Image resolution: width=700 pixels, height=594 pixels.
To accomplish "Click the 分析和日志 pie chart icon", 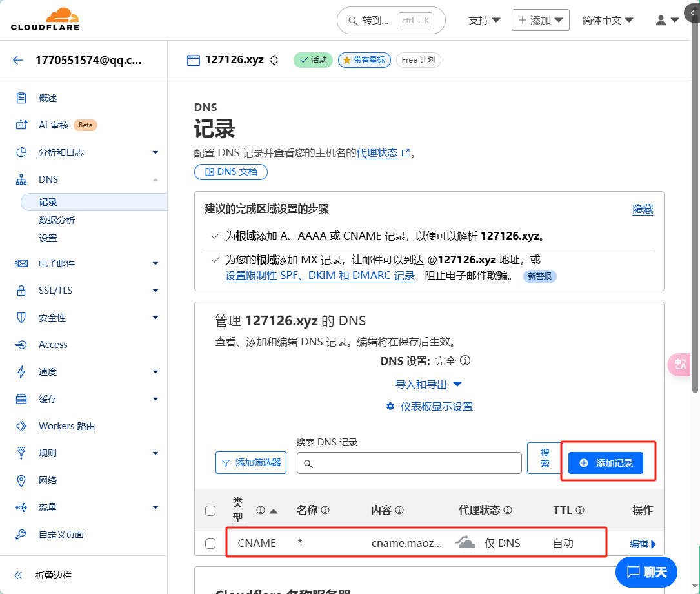I will [x=21, y=152].
